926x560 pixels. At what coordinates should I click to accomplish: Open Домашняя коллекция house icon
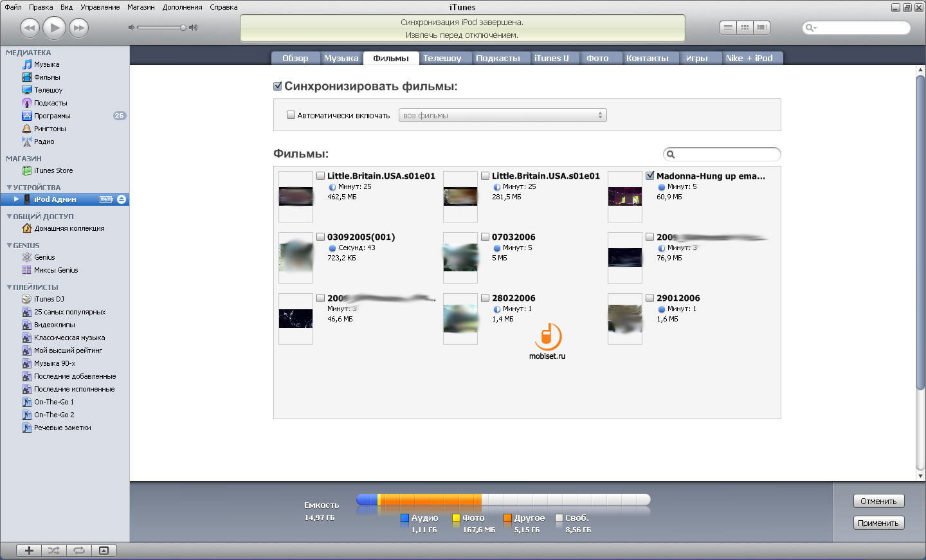27,228
